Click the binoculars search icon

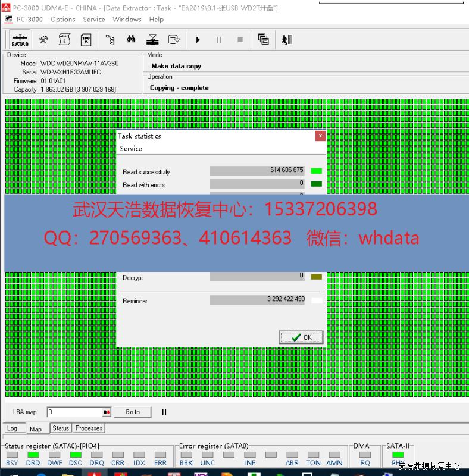pos(131,40)
